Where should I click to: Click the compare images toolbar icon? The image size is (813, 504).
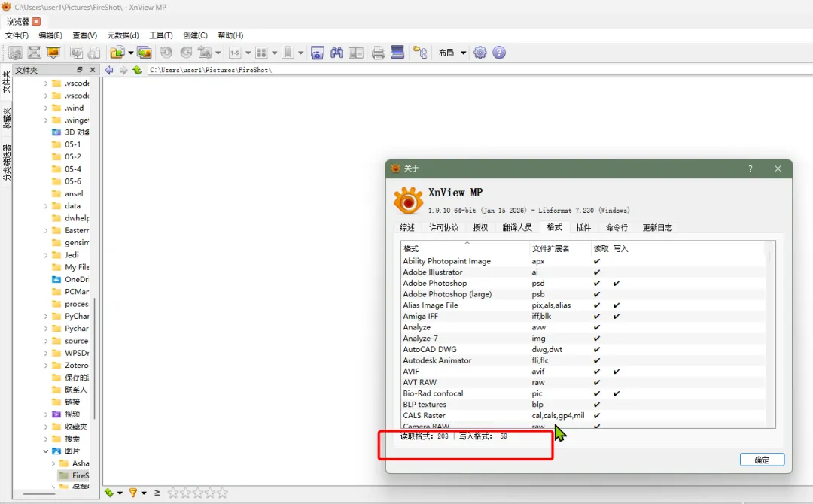tap(355, 53)
